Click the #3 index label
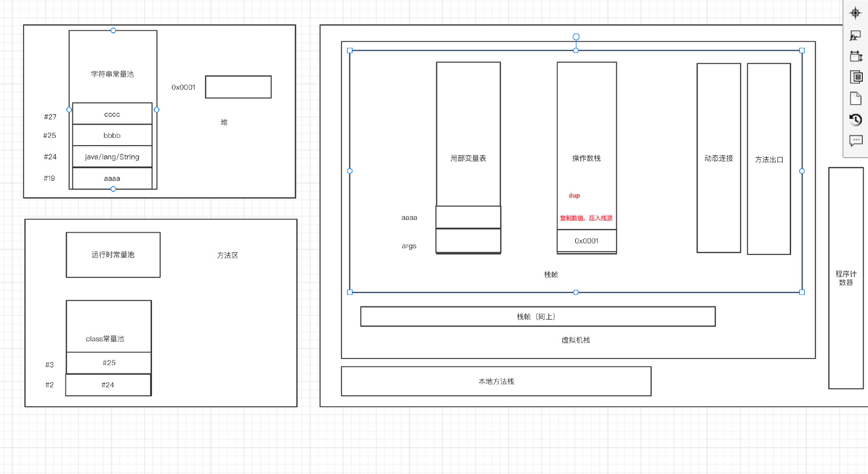Image resolution: width=868 pixels, height=474 pixels. click(49, 365)
